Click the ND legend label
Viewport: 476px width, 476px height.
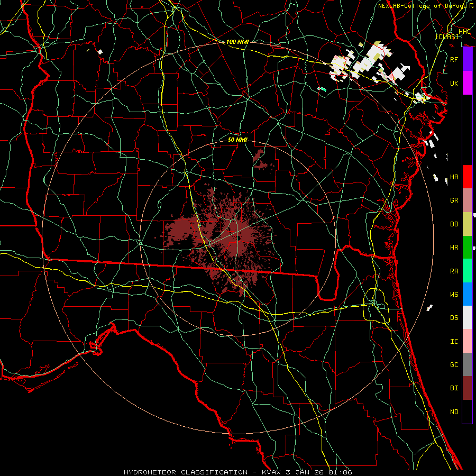[454, 411]
